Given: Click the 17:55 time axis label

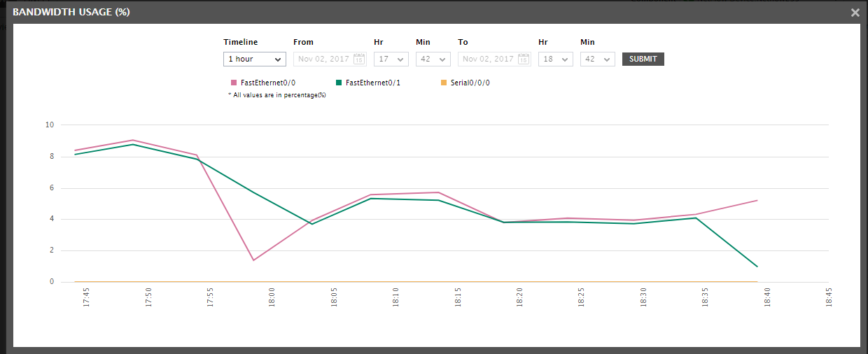Looking at the screenshot, I should point(211,298).
